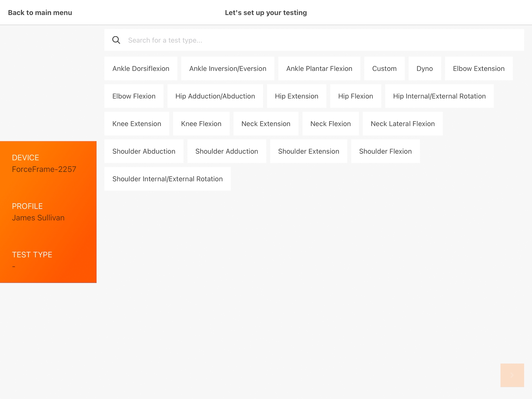
Task: Select Shoulder Internal/External Rotation
Action: (x=167, y=179)
